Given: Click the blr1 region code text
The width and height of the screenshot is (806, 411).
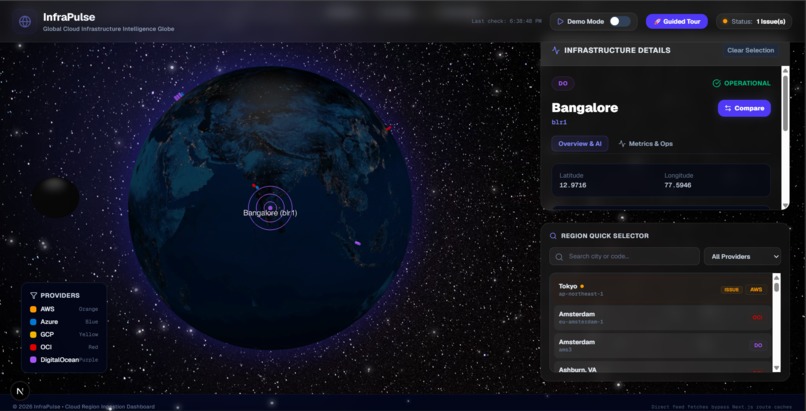Looking at the screenshot, I should click(x=559, y=122).
